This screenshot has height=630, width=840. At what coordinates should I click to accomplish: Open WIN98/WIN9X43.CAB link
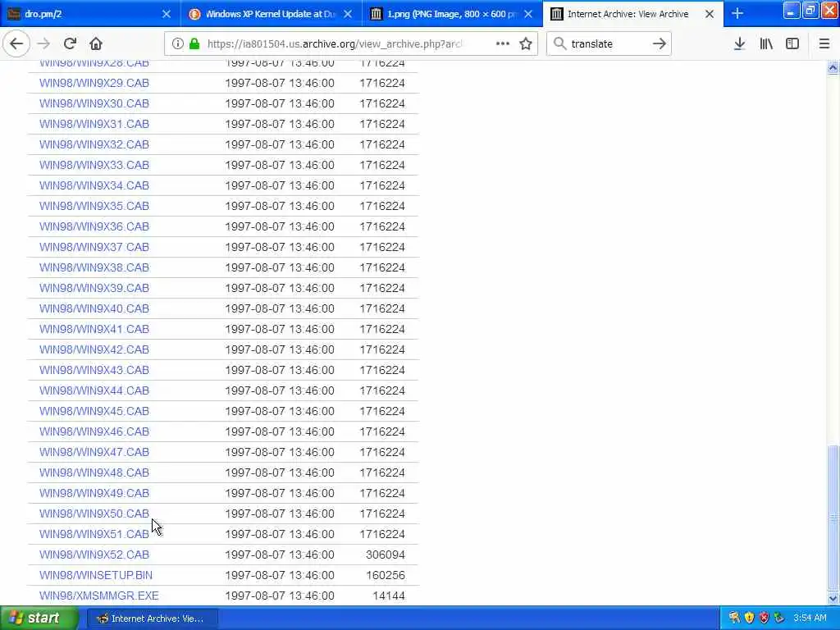(94, 370)
